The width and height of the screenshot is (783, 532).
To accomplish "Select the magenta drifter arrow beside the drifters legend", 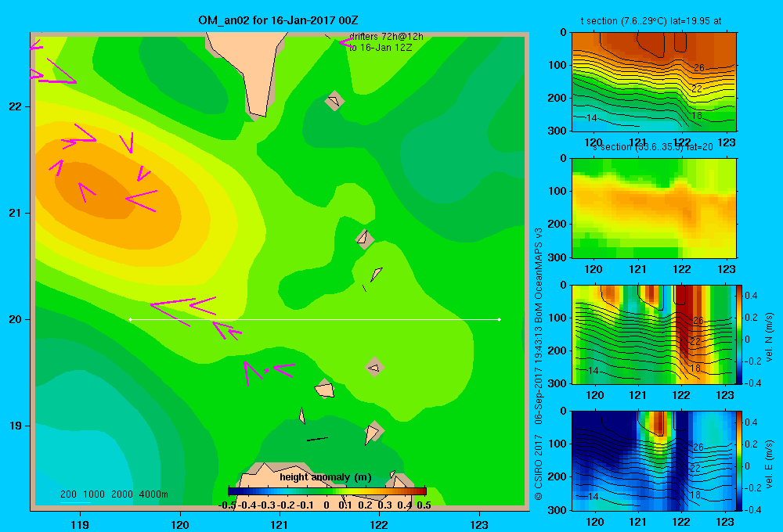I will pyautogui.click(x=345, y=42).
